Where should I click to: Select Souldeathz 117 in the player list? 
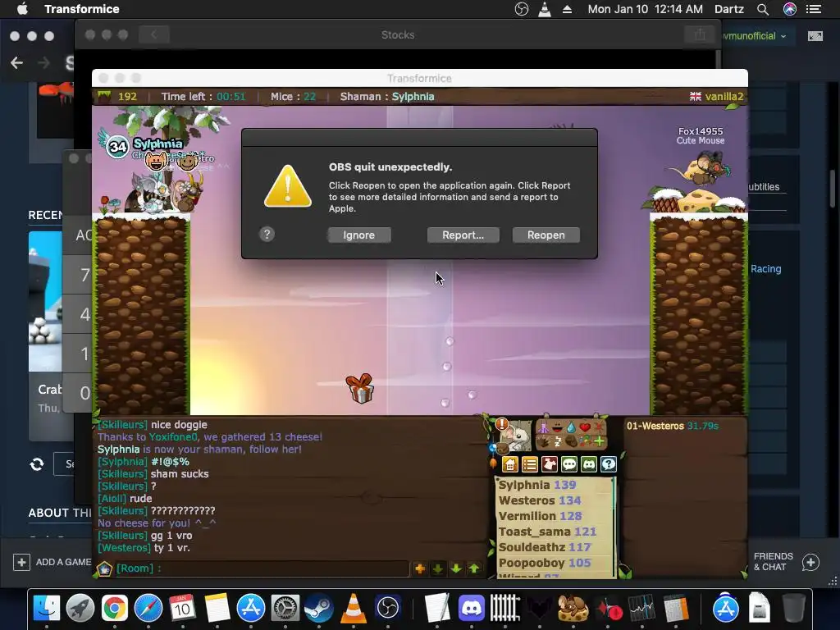click(x=545, y=547)
